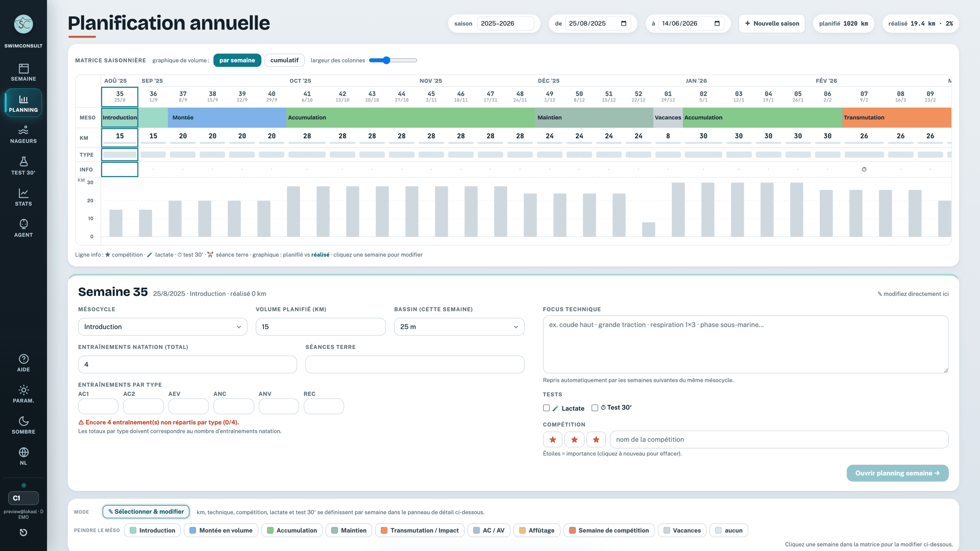The height and width of the screenshot is (551, 980).
Task: Click the AEV training type field
Action: click(x=188, y=406)
